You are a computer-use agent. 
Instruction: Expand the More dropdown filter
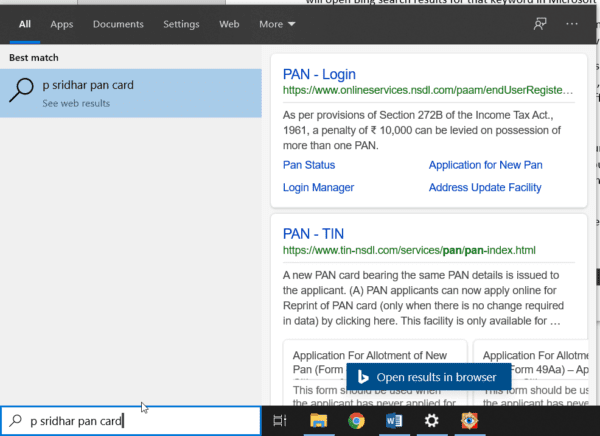pos(277,24)
